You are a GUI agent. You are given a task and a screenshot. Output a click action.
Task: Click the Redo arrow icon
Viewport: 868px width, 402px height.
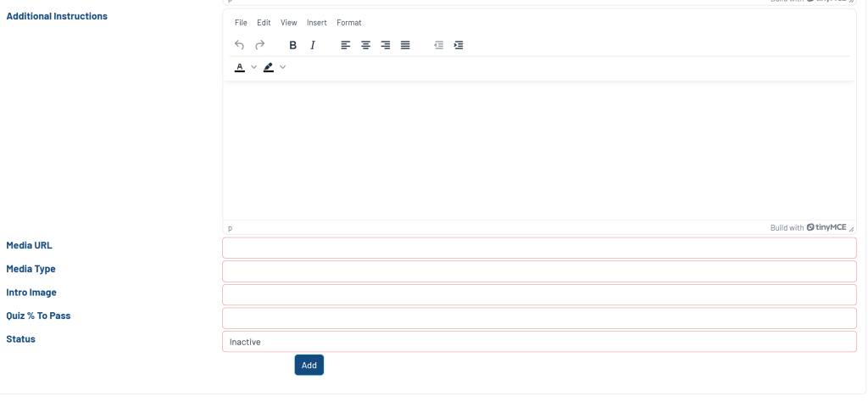[x=260, y=45]
